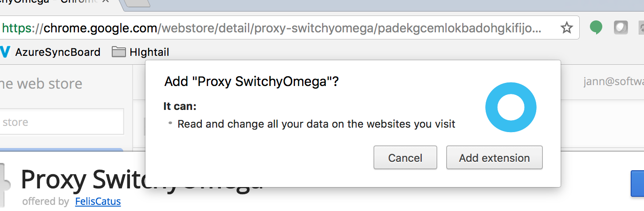Go to the chrome web store title link
Viewport: 644px width, 211px height.
point(41,83)
